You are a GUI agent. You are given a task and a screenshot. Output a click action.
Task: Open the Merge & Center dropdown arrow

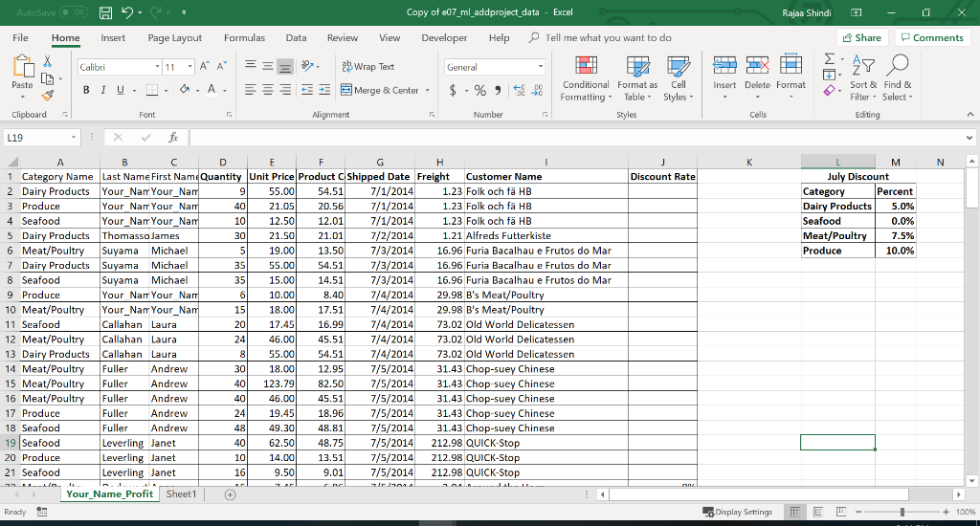(x=427, y=90)
